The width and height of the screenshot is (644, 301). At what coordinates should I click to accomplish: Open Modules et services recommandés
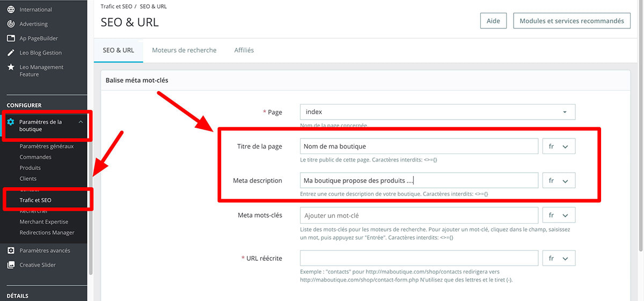(572, 21)
